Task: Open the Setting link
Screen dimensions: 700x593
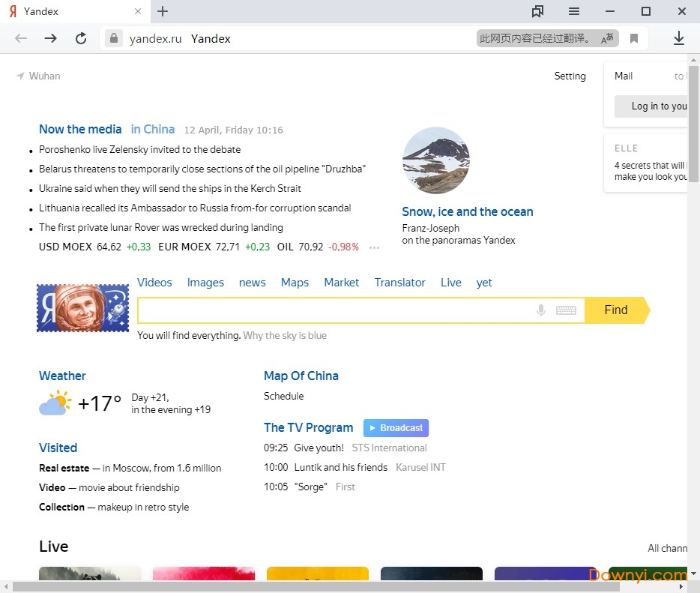Action: pos(570,76)
